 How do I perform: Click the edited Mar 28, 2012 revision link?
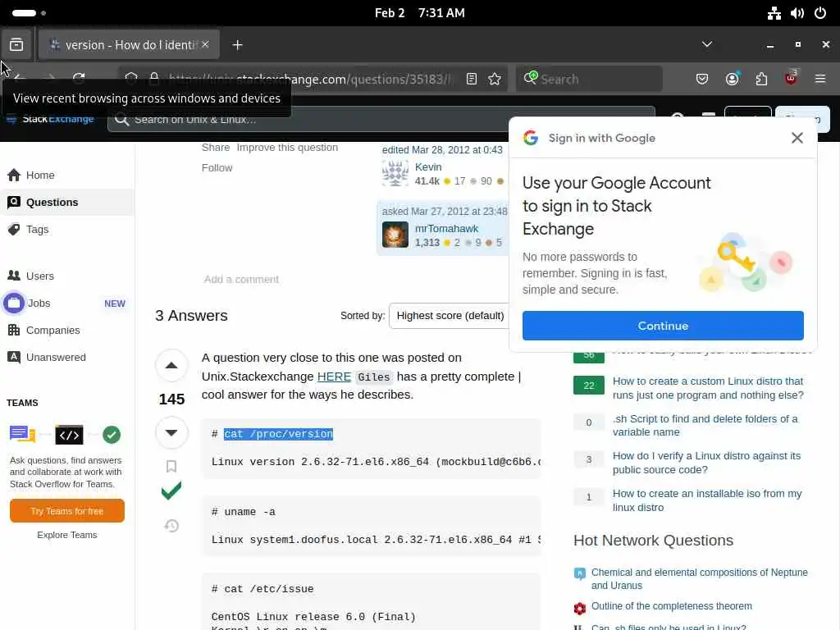[442, 150]
